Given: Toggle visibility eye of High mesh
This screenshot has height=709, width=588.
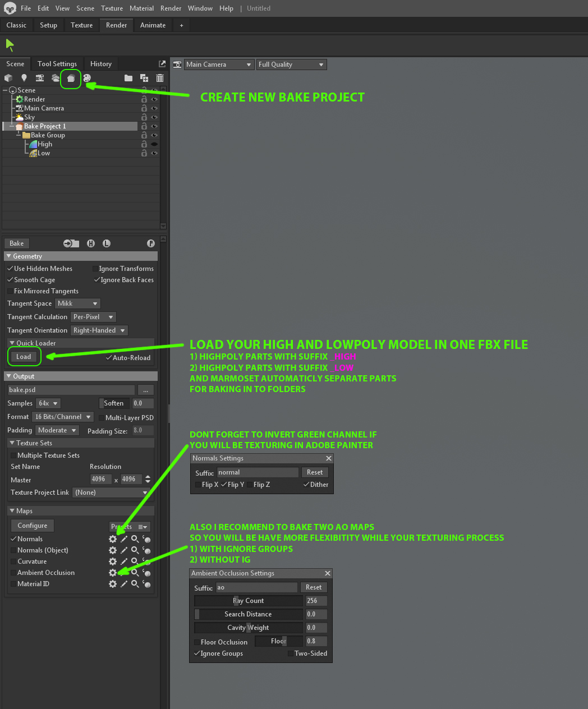Looking at the screenshot, I should pyautogui.click(x=154, y=144).
